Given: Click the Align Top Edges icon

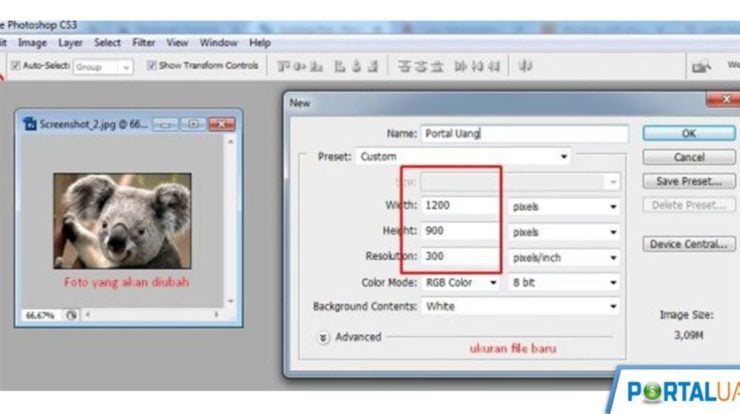Looking at the screenshot, I should 283,67.
